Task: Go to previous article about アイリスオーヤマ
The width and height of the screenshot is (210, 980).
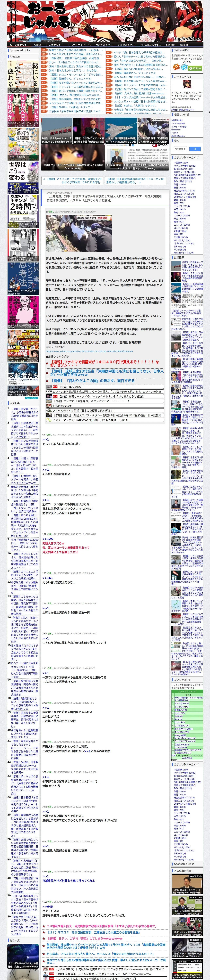Action: coord(72,180)
